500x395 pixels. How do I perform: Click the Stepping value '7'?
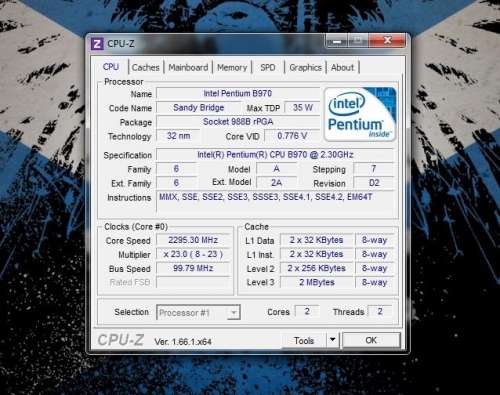374,169
